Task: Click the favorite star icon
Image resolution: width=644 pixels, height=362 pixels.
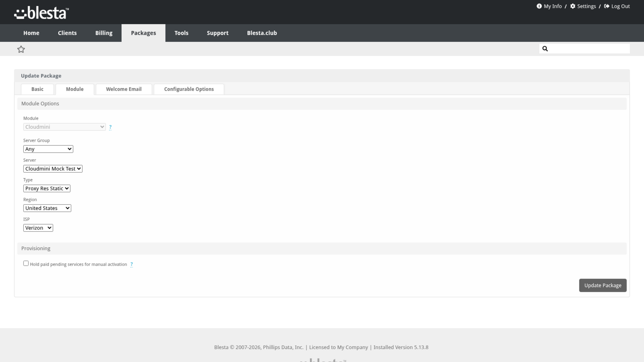Action: coord(21,49)
